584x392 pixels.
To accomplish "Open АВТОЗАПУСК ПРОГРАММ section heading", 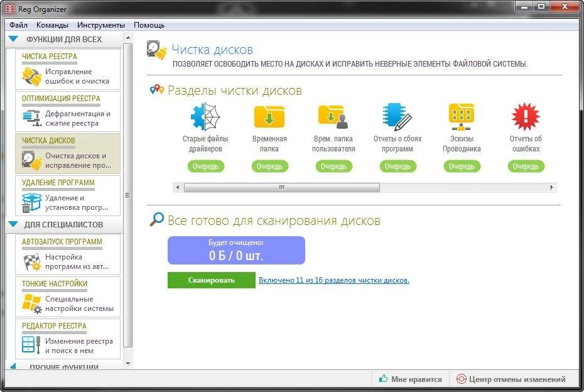I will (x=62, y=241).
